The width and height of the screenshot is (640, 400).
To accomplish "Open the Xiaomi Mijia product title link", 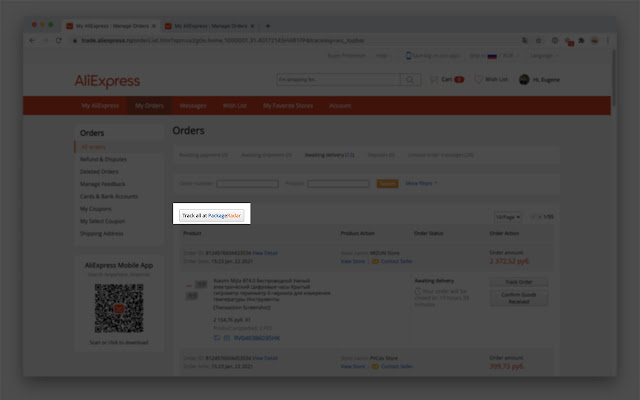I will [x=272, y=290].
